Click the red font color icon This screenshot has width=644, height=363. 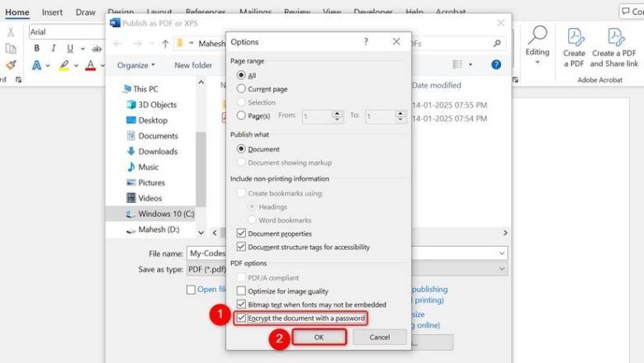click(91, 65)
